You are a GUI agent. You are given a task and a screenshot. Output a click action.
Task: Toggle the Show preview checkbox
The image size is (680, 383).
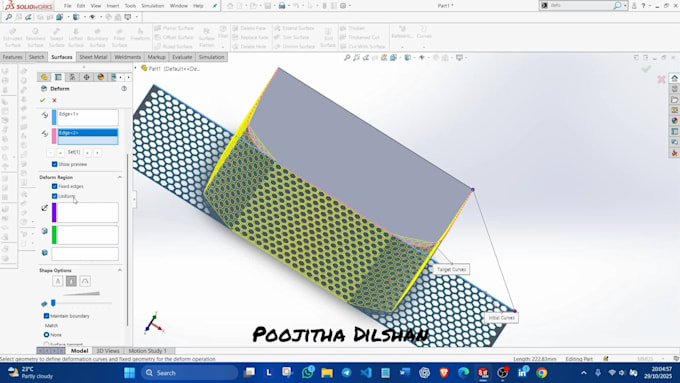coord(55,164)
